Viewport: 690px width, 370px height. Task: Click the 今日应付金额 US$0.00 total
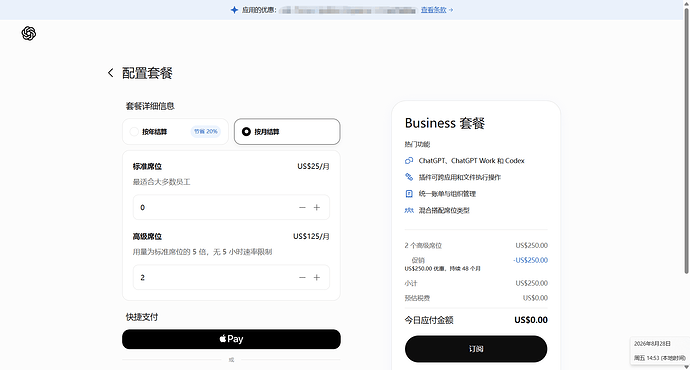click(x=531, y=320)
